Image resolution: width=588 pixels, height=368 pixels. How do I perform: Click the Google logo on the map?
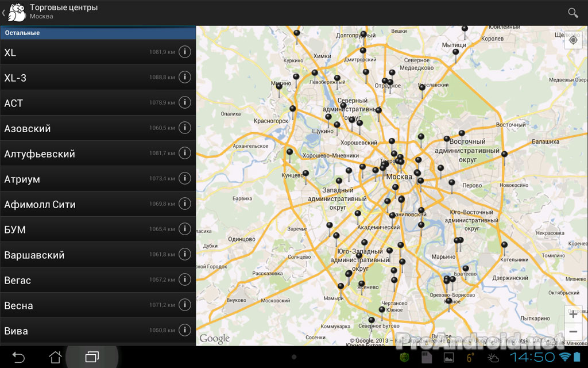pos(215,338)
